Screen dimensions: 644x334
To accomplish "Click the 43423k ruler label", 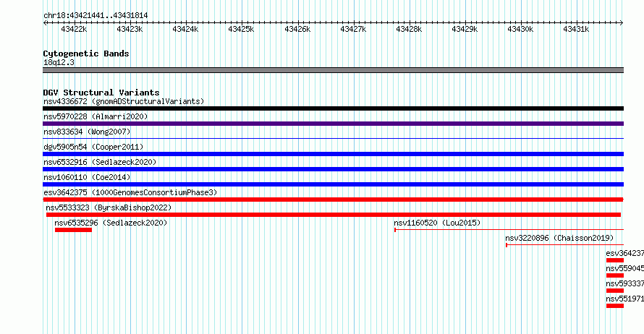I will pyautogui.click(x=130, y=29).
